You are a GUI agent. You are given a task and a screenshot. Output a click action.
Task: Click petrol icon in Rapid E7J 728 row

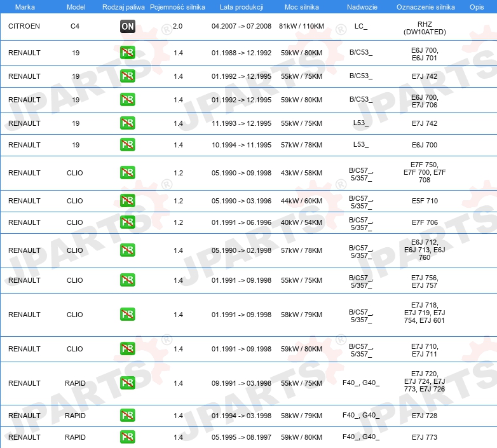click(128, 416)
